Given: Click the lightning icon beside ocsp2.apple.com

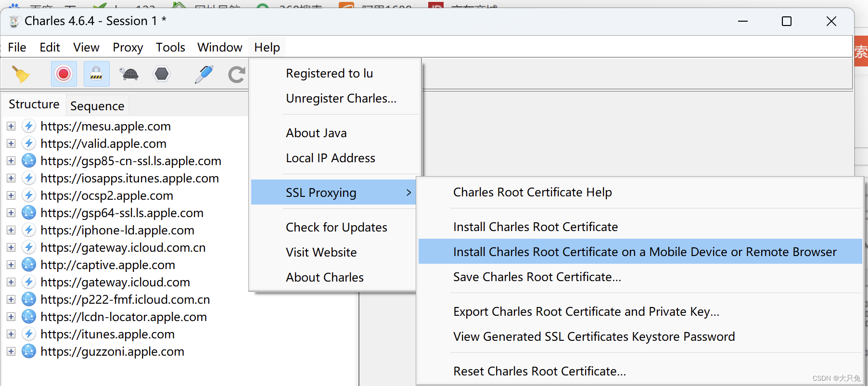Looking at the screenshot, I should pyautogui.click(x=29, y=195).
